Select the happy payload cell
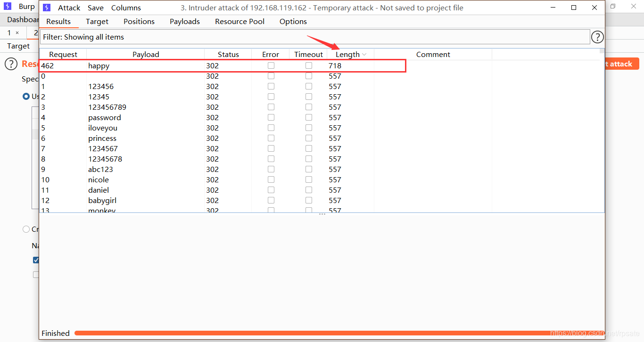This screenshot has height=342, width=644. 99,66
